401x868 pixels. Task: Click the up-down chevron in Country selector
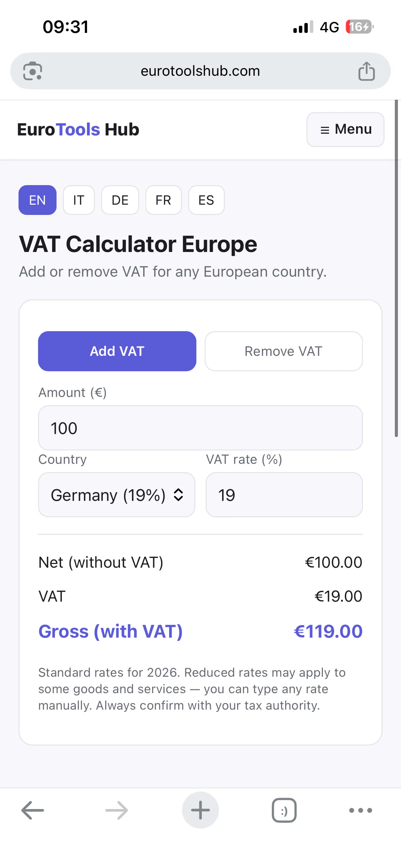coord(179,495)
